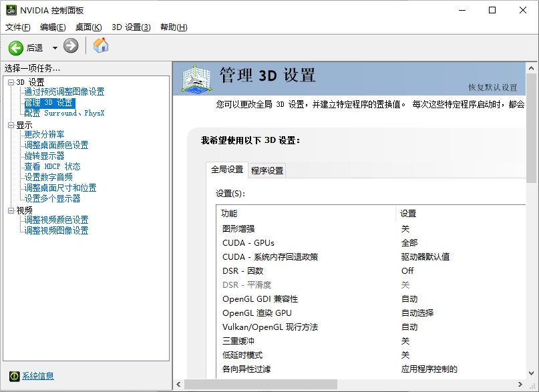Click the 恢复默认设置 link
The height and width of the screenshot is (392, 539).
(492, 87)
